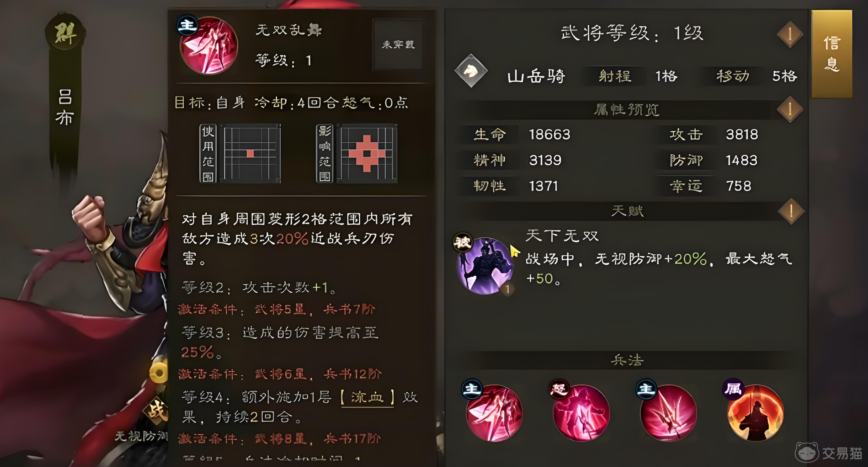The image size is (868, 467).
Task: Select the 兵法 section header
Action: pyautogui.click(x=627, y=360)
